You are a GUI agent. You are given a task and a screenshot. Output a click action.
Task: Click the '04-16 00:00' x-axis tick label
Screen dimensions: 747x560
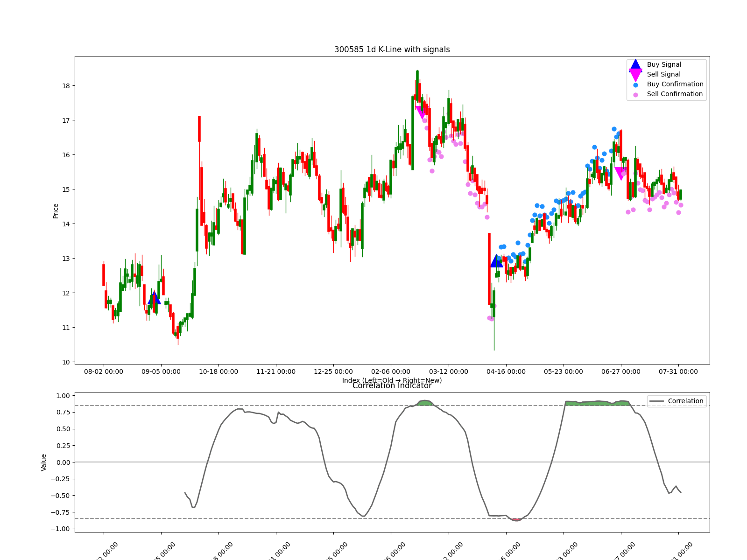506,372
